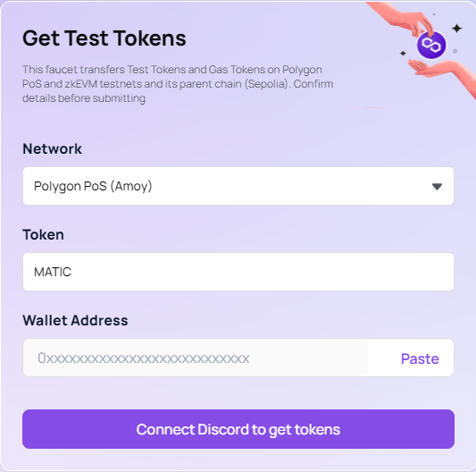Select the MATIC token field
476x472 pixels.
(238, 272)
